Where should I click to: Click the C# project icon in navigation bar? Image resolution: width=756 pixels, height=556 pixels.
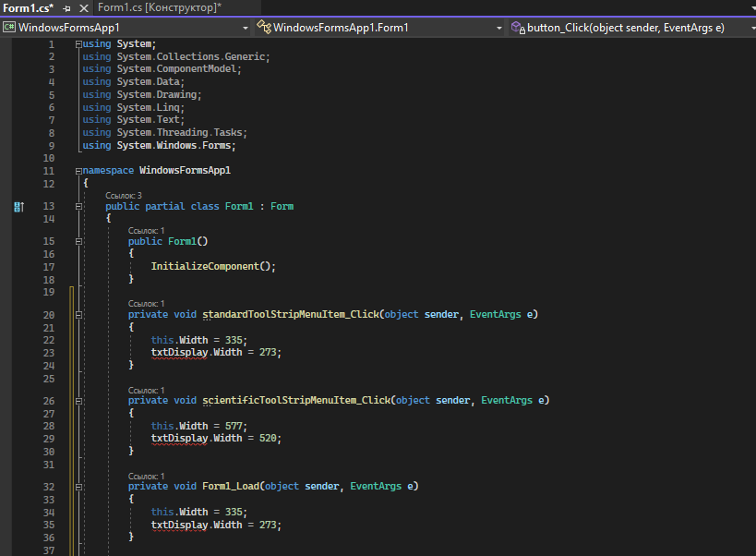[9, 28]
